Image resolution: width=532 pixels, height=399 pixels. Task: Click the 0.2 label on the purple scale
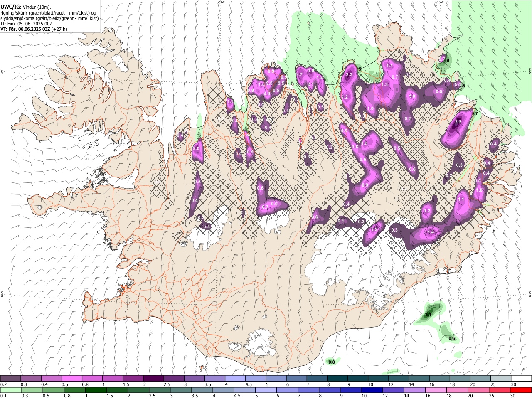(x=3, y=384)
